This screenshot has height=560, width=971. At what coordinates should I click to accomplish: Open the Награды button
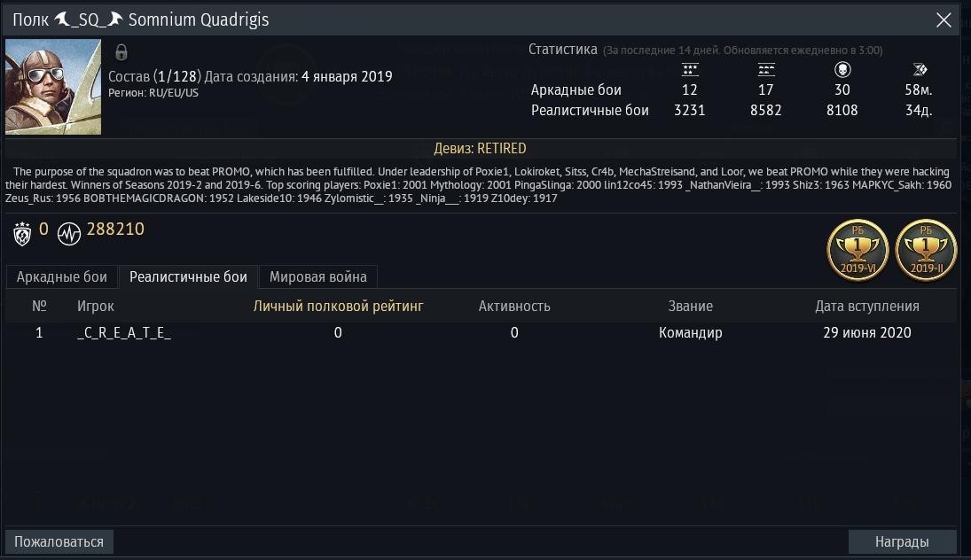[902, 541]
